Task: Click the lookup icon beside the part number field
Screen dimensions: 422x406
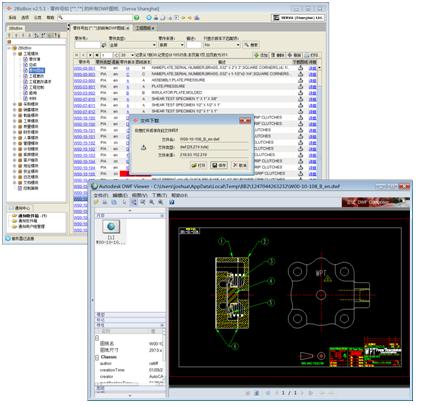Action: tap(104, 45)
